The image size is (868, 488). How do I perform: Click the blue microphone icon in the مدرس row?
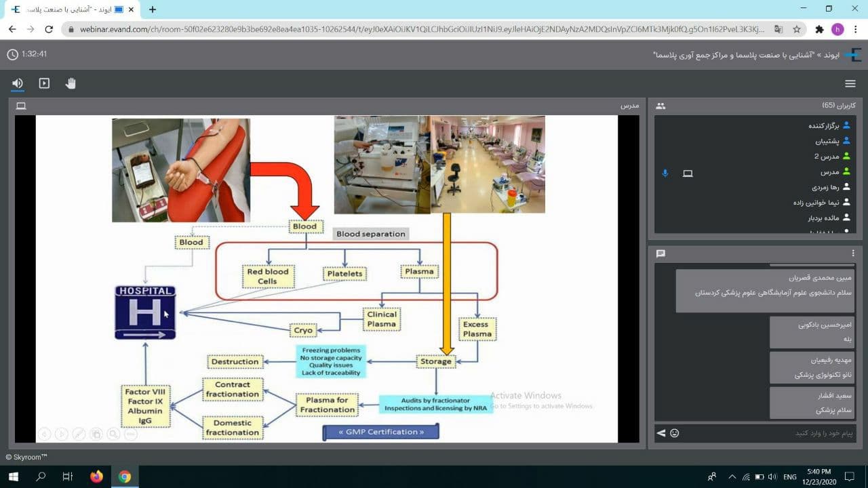click(665, 173)
